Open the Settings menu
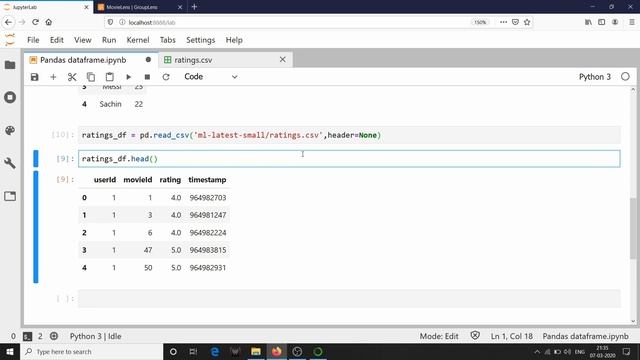 click(x=200, y=40)
